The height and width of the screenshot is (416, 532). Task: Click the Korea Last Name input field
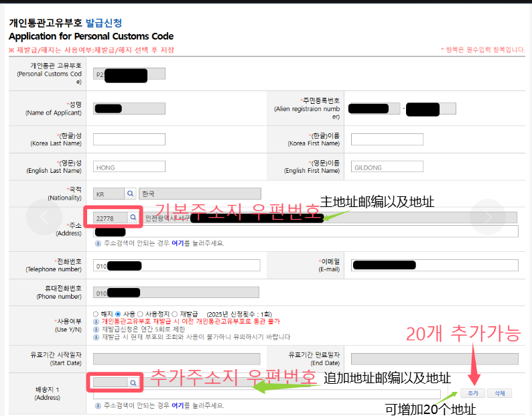(x=129, y=139)
